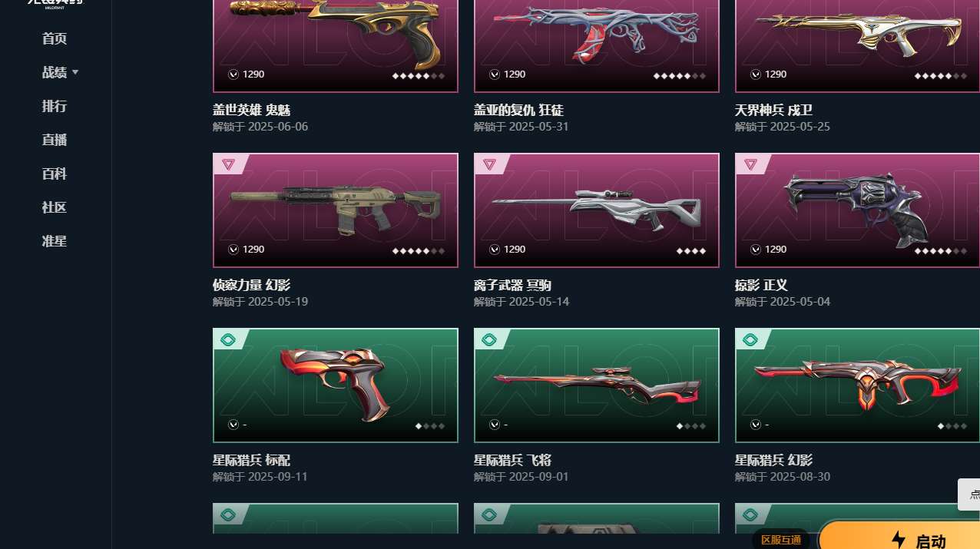
Task: Click the green tier badge on 星际猎兵 飞将 card
Action: click(489, 339)
